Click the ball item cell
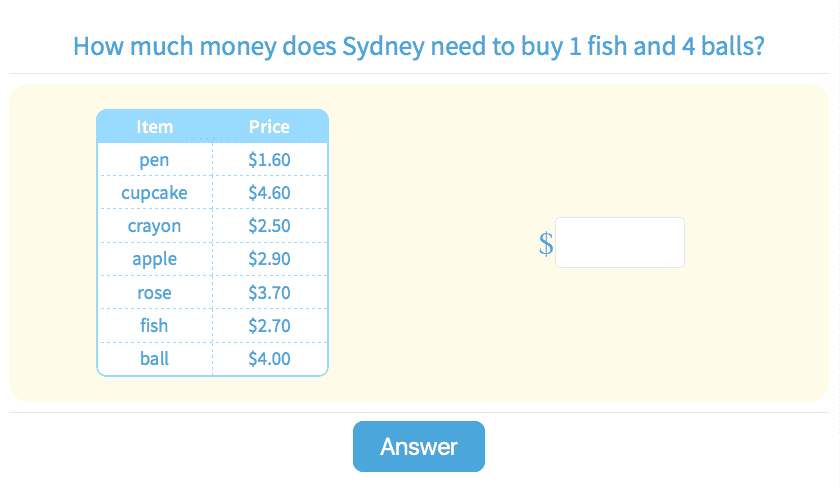 (155, 359)
